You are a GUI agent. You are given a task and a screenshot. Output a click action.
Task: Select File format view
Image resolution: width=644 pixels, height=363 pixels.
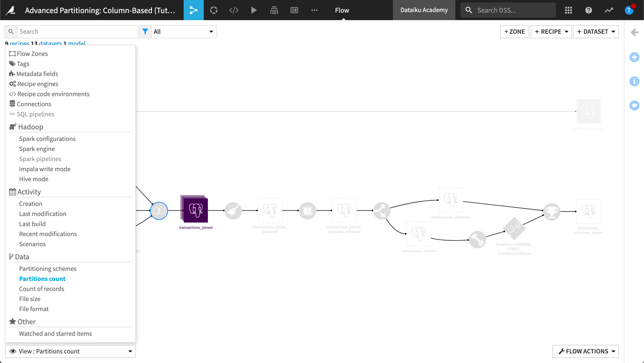[x=34, y=309]
